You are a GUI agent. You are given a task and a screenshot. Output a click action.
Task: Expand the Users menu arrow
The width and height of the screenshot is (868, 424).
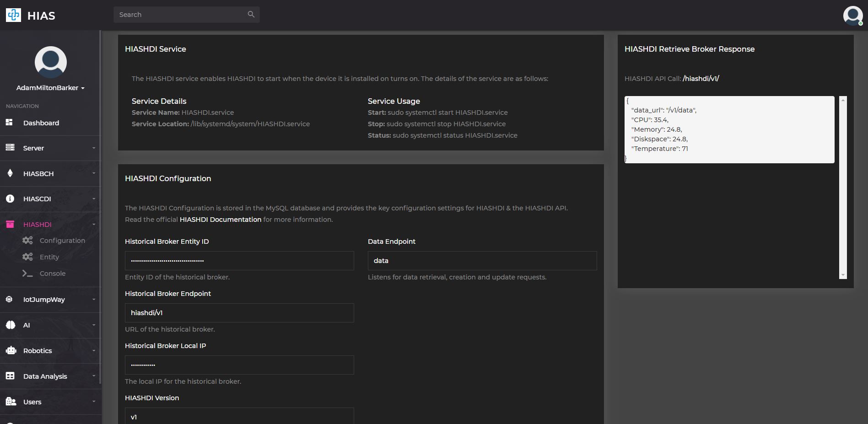click(94, 402)
